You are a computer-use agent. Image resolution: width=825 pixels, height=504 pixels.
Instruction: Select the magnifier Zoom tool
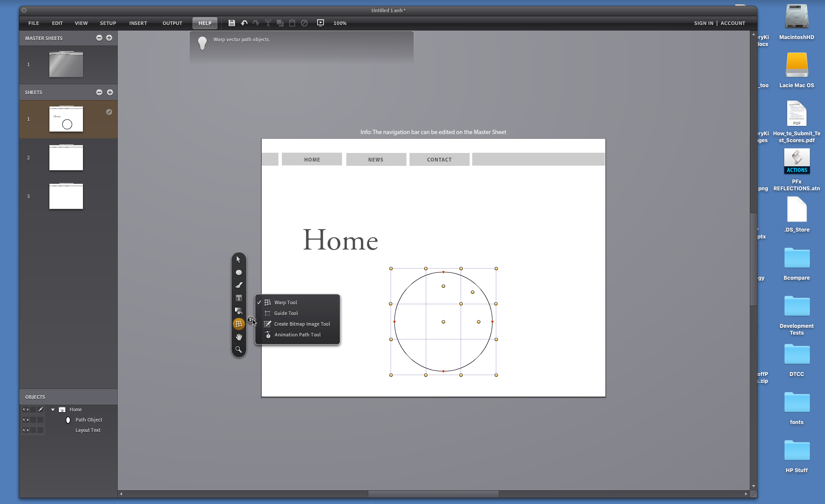pos(238,350)
